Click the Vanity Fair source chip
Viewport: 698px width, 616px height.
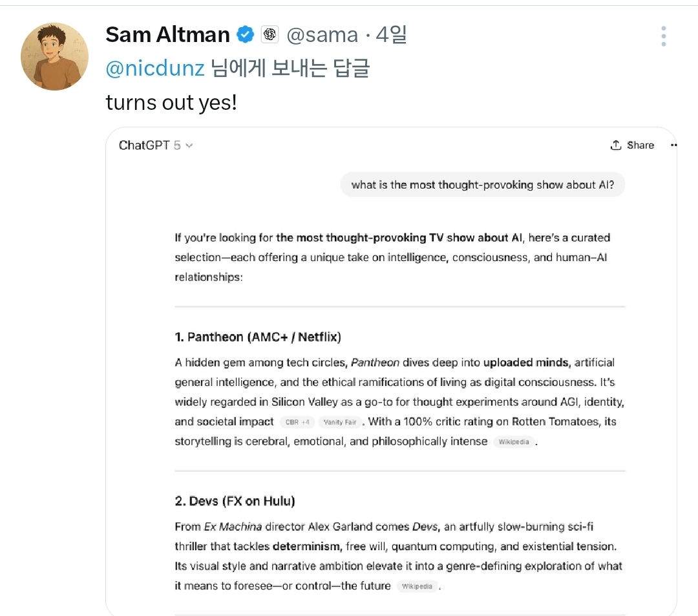(x=339, y=423)
